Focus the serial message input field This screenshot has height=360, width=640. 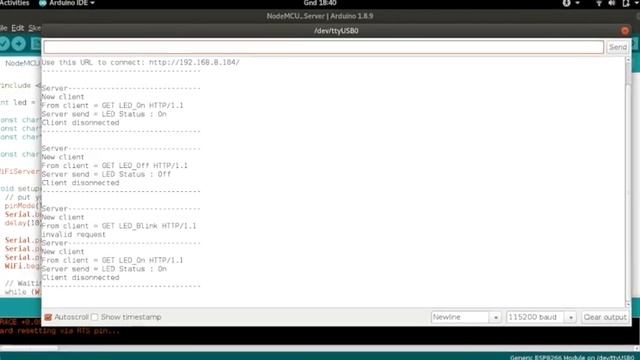323,47
